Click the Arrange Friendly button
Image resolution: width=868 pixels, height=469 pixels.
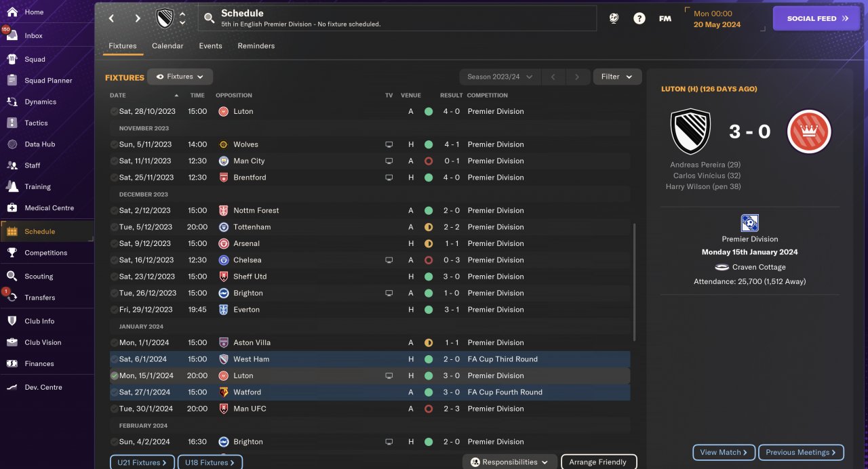pos(598,462)
